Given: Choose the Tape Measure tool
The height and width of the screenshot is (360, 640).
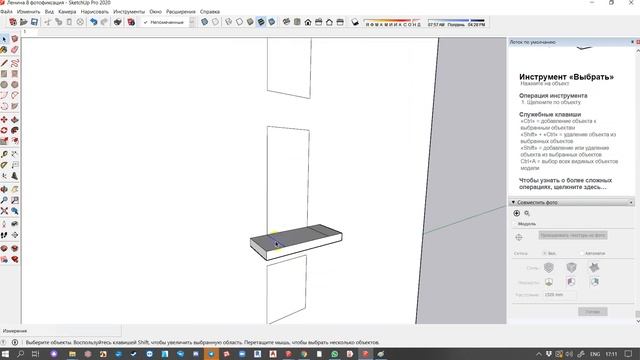Looking at the screenshot, I should 4,154.
